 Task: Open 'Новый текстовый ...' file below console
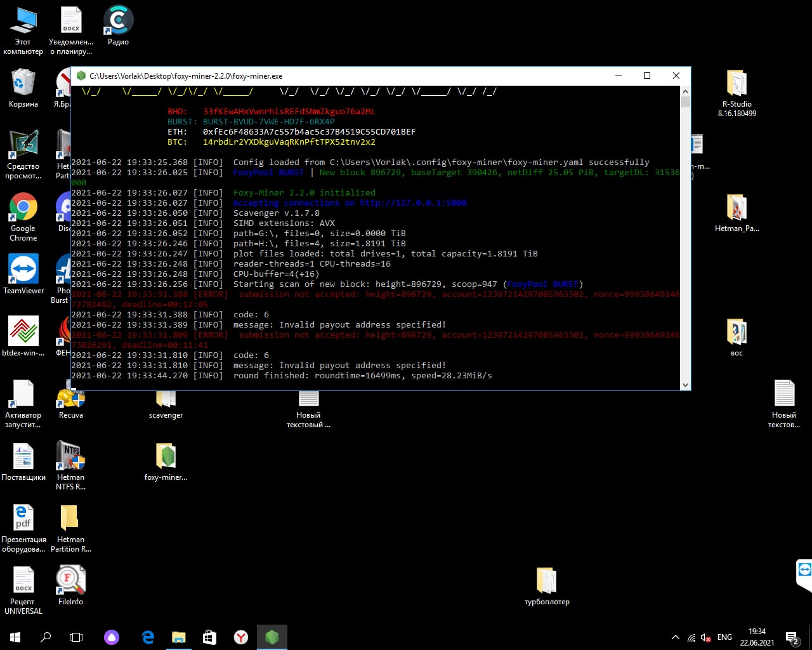pyautogui.click(x=308, y=409)
